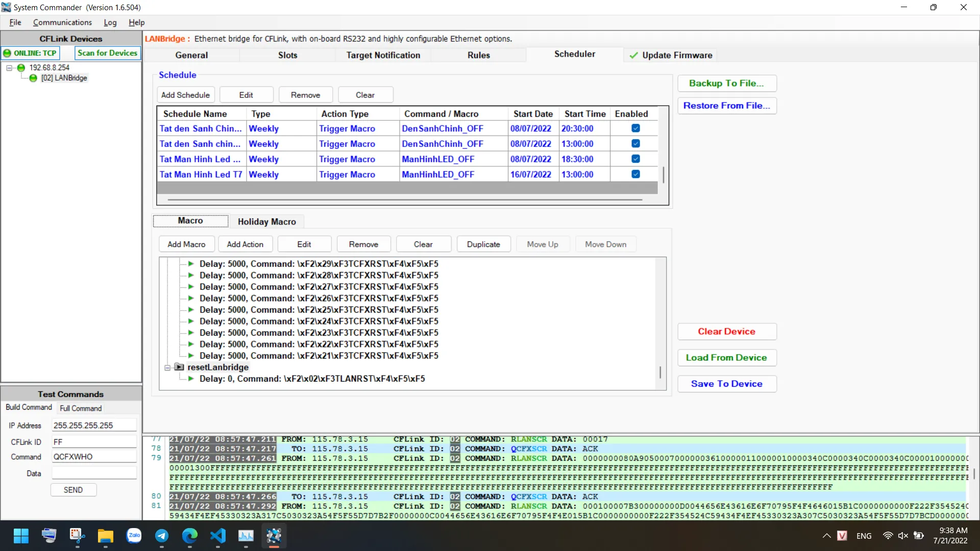Click the Save To Device button

point(726,384)
